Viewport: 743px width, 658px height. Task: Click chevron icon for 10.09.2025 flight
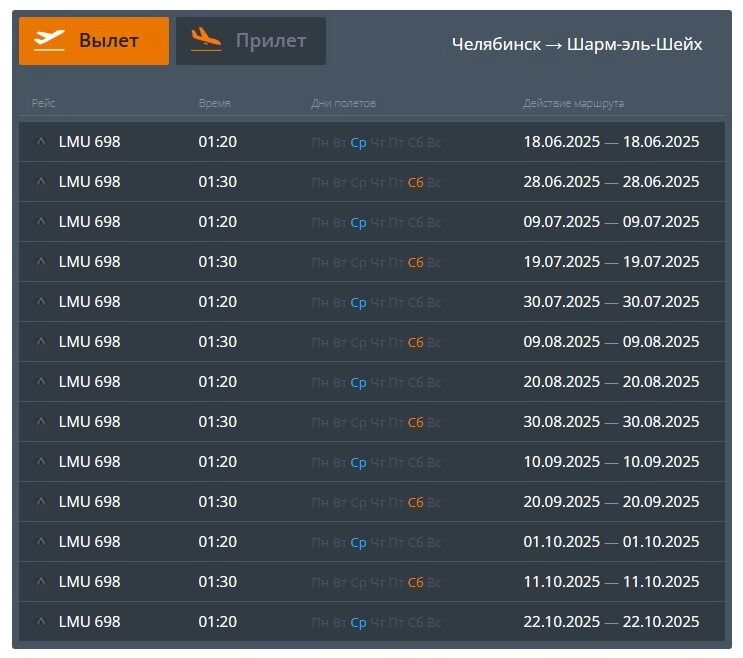click(41, 462)
